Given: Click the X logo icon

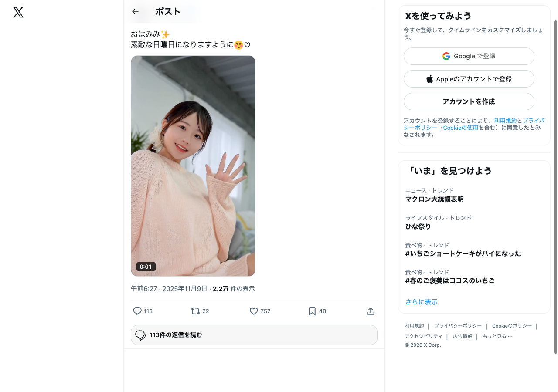Looking at the screenshot, I should [x=18, y=12].
